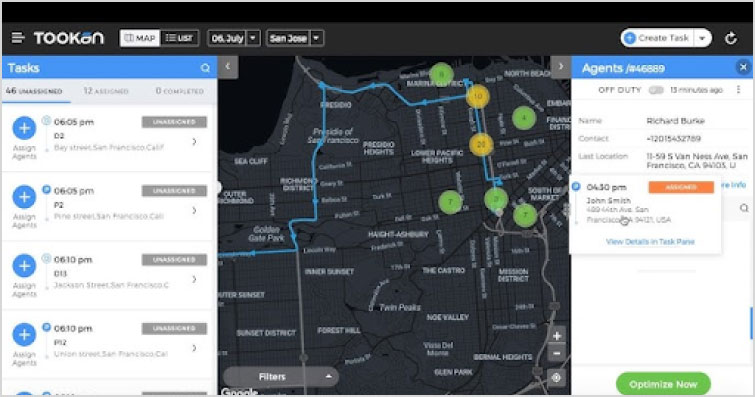
Task: Click green cluster marker near Haight-Ashbury
Action: pos(450,202)
